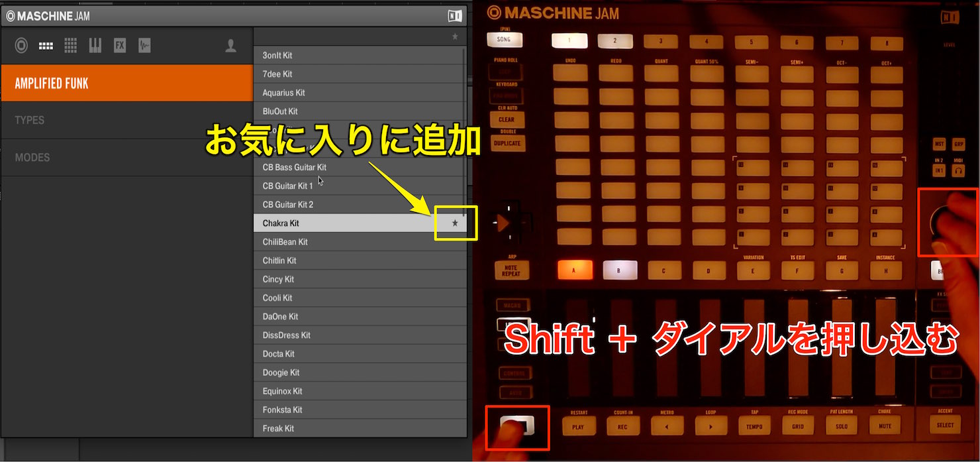
Task: Select CB Guitar Kit 1
Action: (360, 186)
